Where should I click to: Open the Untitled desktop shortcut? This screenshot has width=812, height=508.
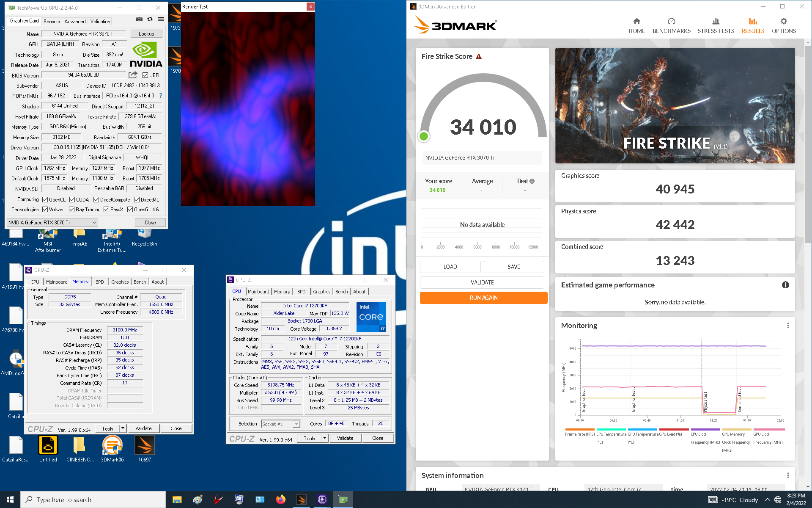point(48,449)
